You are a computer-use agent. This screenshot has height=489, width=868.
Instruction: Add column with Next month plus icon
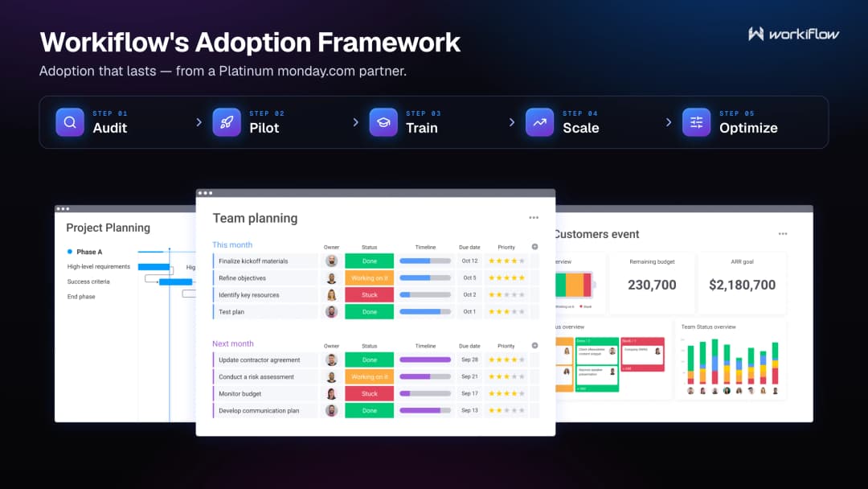tap(534, 346)
